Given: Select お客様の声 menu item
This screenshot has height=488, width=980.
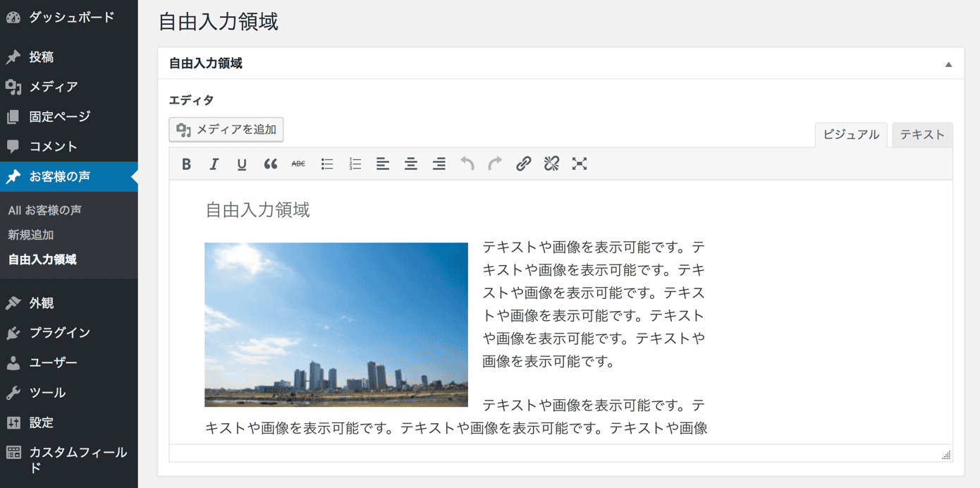Looking at the screenshot, I should [x=69, y=176].
